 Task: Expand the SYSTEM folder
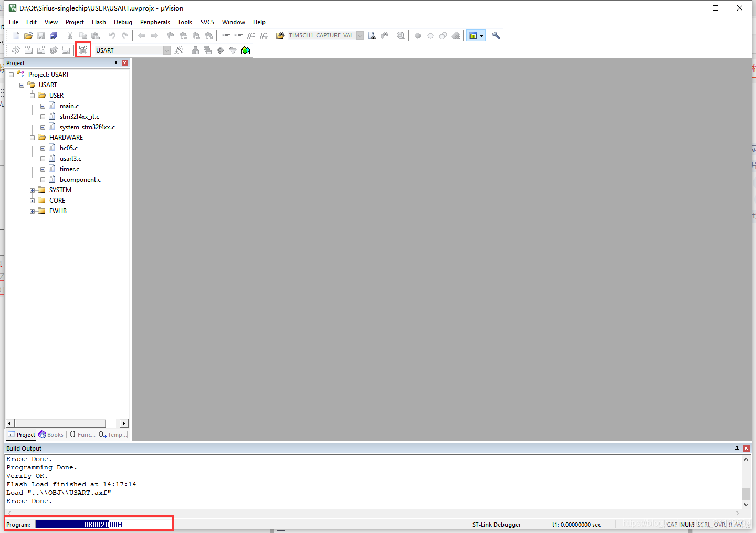pyautogui.click(x=32, y=190)
